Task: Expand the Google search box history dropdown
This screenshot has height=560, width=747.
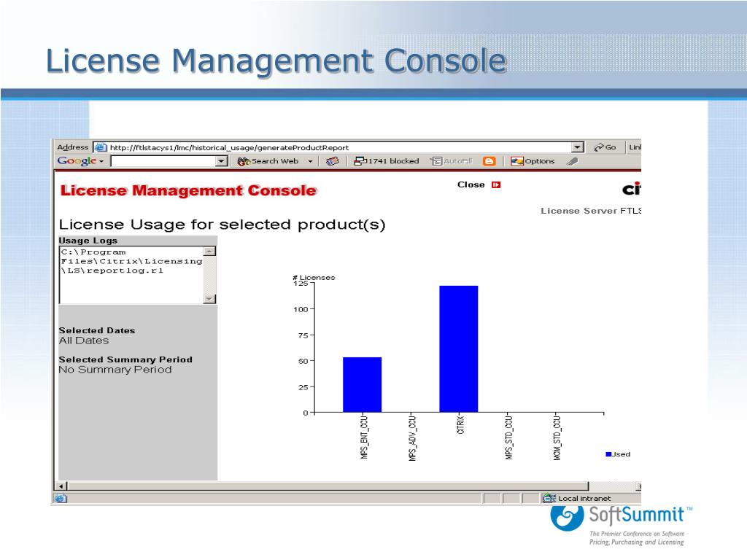Action: click(221, 161)
